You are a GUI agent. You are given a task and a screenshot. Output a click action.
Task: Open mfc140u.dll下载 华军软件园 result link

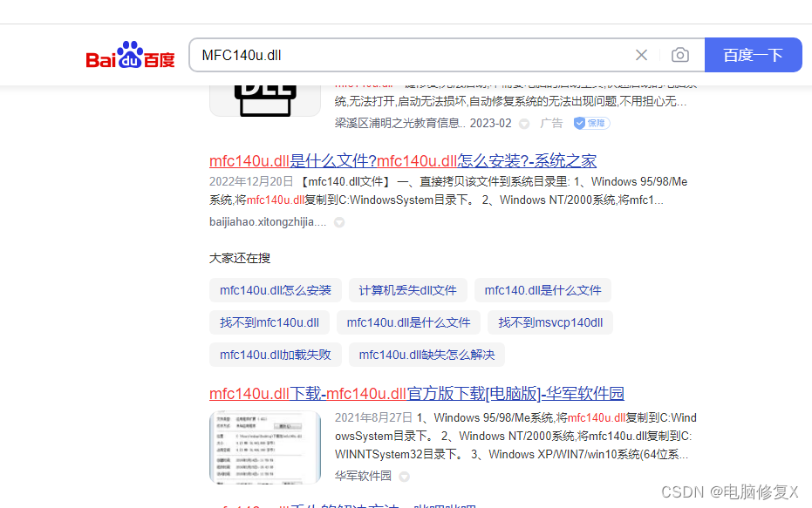pyautogui.click(x=417, y=394)
